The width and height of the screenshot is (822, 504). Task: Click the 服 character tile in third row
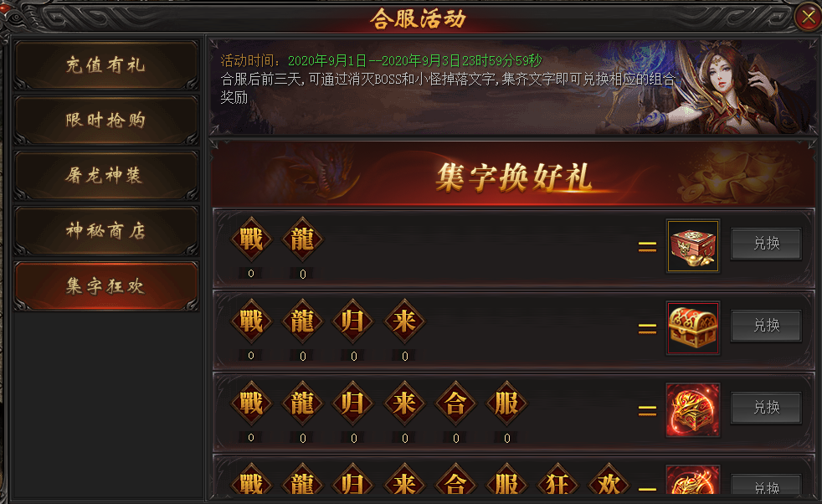[x=507, y=403]
